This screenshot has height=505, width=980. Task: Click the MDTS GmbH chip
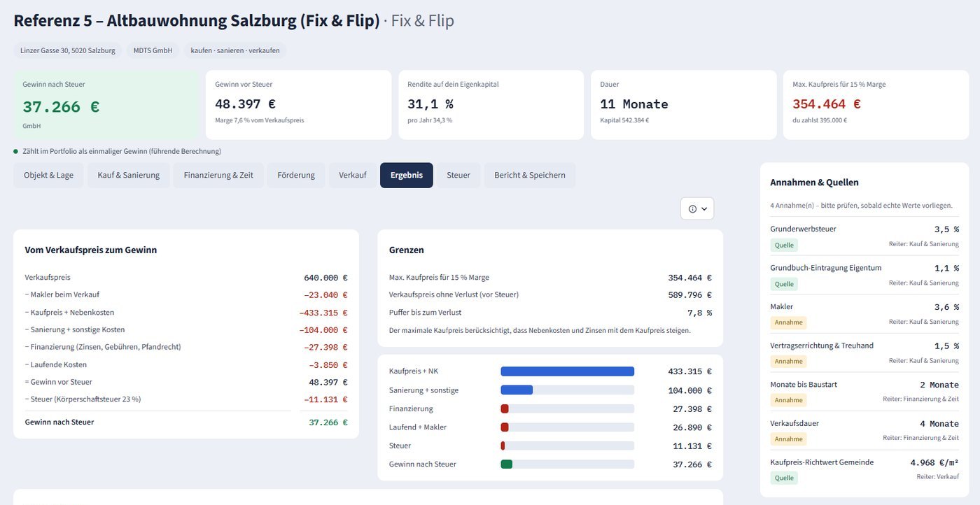point(153,50)
